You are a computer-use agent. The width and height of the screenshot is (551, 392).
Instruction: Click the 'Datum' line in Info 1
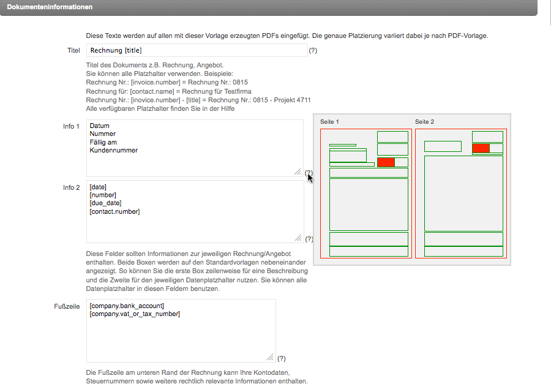coord(99,126)
